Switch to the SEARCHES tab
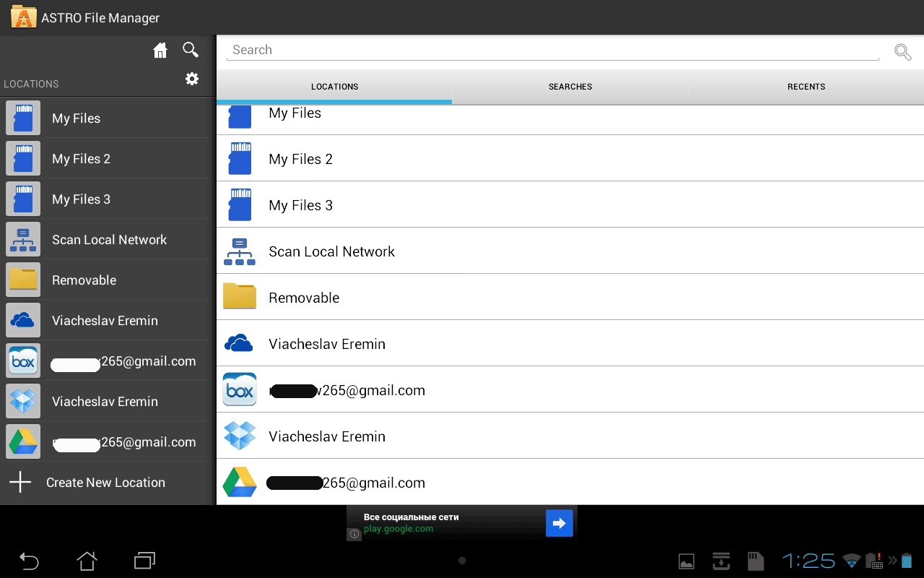The image size is (924, 578). click(570, 87)
